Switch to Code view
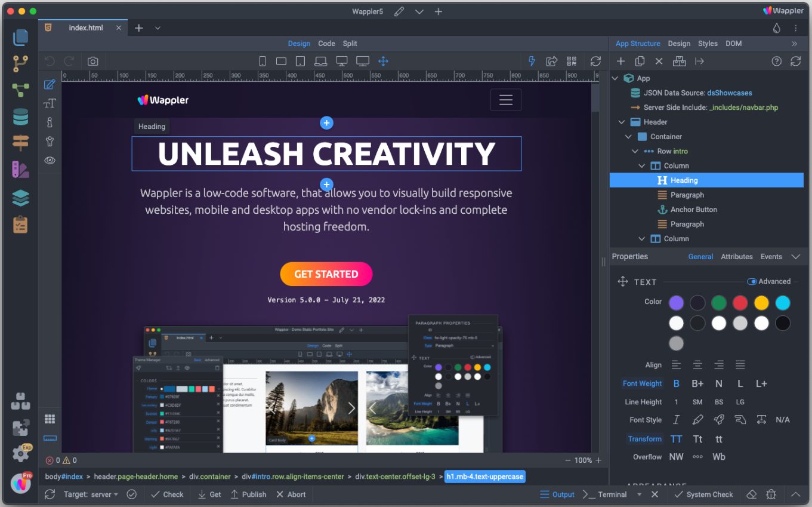Viewport: 812px width, 507px height. (326, 44)
